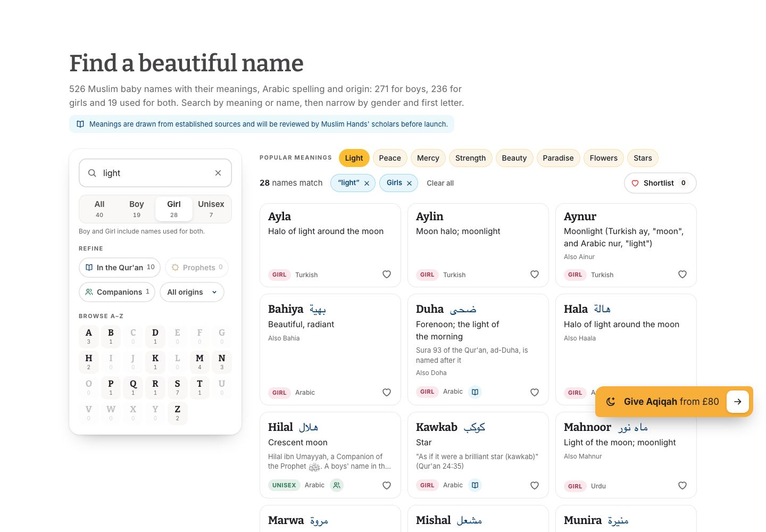The image size is (766, 532).
Task: Toggle the In the Qur'an refine filter
Action: coord(120,268)
